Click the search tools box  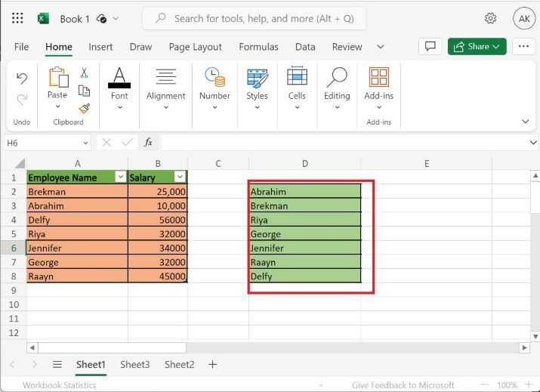point(255,19)
